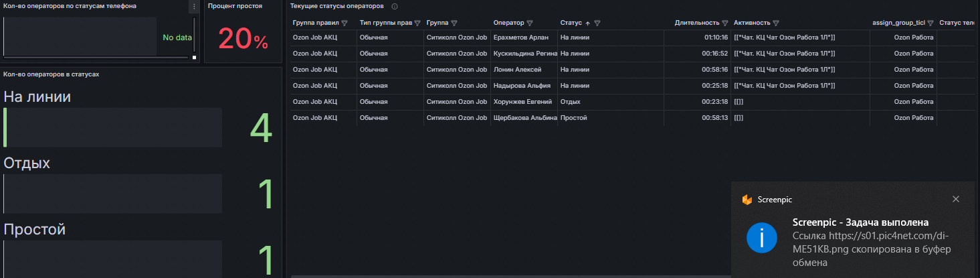
Task: Sort table by Длительность header
Action: [x=697, y=23]
